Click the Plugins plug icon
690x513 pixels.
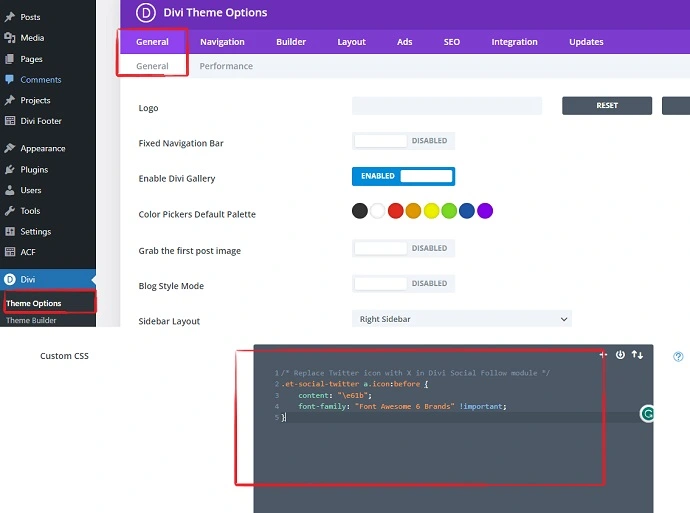coord(10,169)
